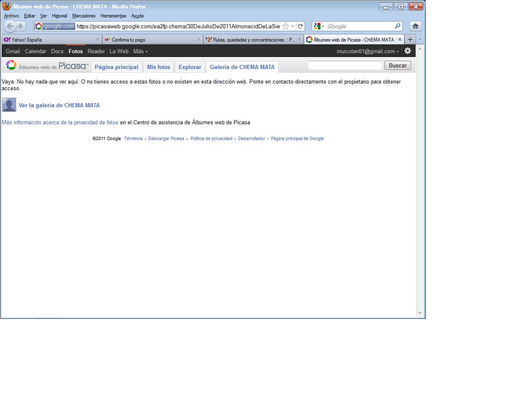This screenshot has height=399, width=532.
Task: Go to Firefox home page icon
Action: (x=415, y=26)
